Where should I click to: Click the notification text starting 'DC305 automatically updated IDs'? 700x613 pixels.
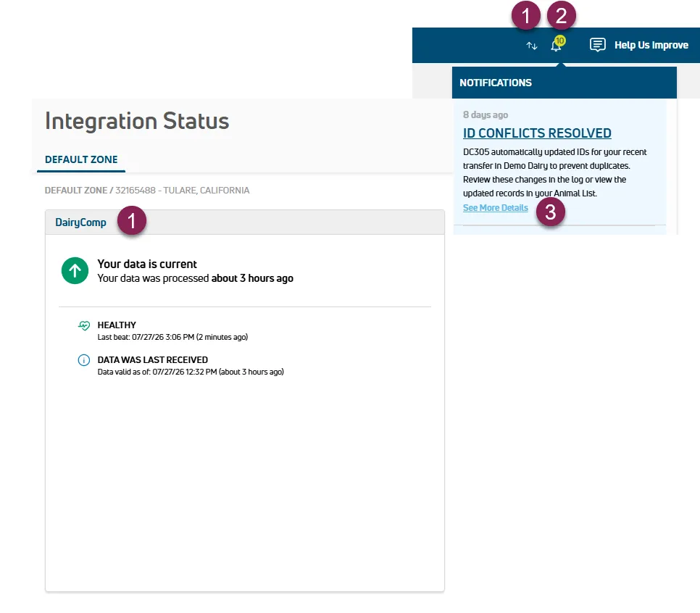pyautogui.click(x=555, y=172)
